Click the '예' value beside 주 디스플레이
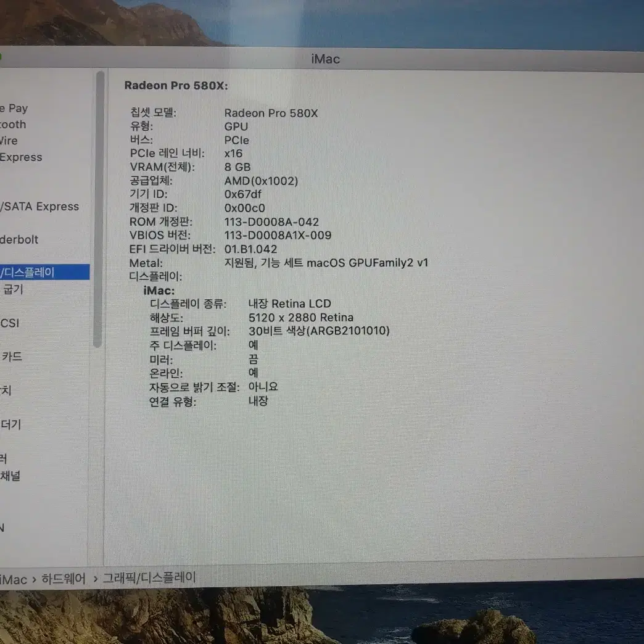Screen dimensions: 644x644 (x=254, y=345)
